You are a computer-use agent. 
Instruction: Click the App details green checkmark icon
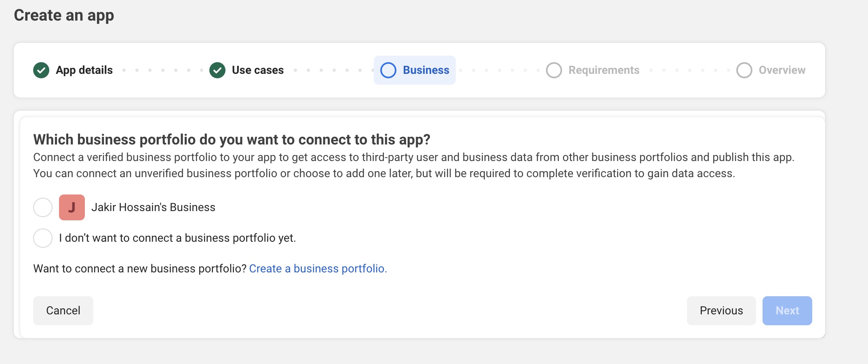[41, 70]
